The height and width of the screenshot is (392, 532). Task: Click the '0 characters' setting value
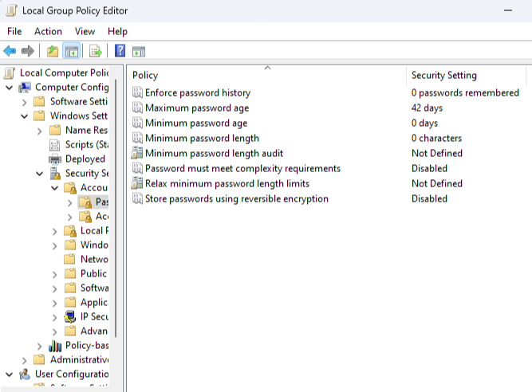click(436, 138)
